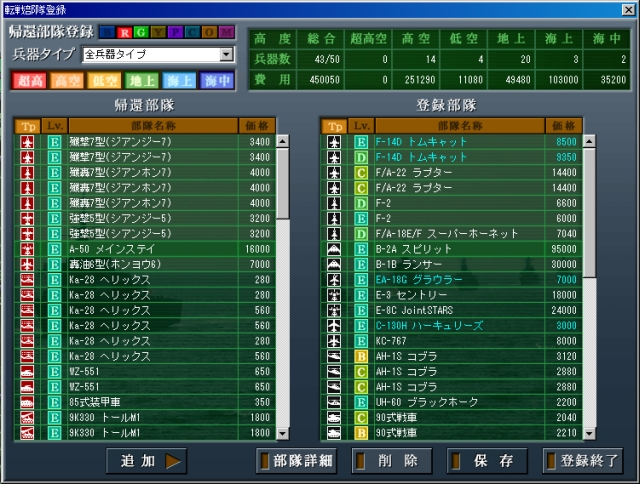Click the fighter icon for F-14D priced 8500
The width and height of the screenshot is (640, 484).
tap(334, 142)
